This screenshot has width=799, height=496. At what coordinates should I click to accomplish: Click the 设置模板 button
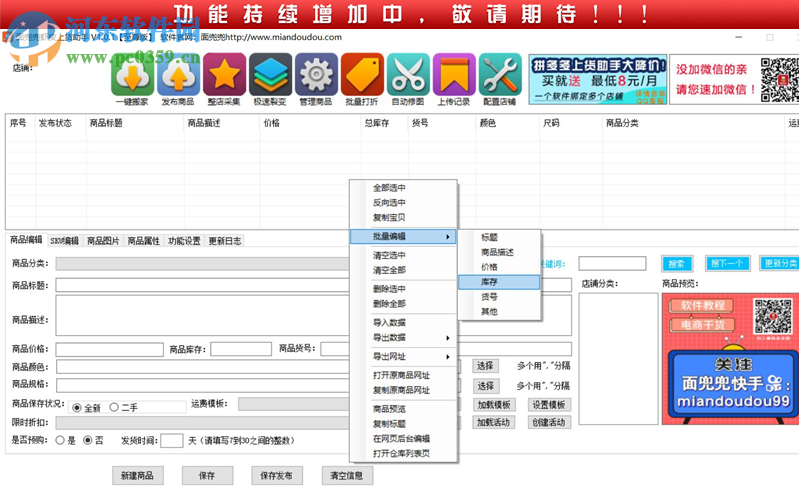(x=549, y=405)
